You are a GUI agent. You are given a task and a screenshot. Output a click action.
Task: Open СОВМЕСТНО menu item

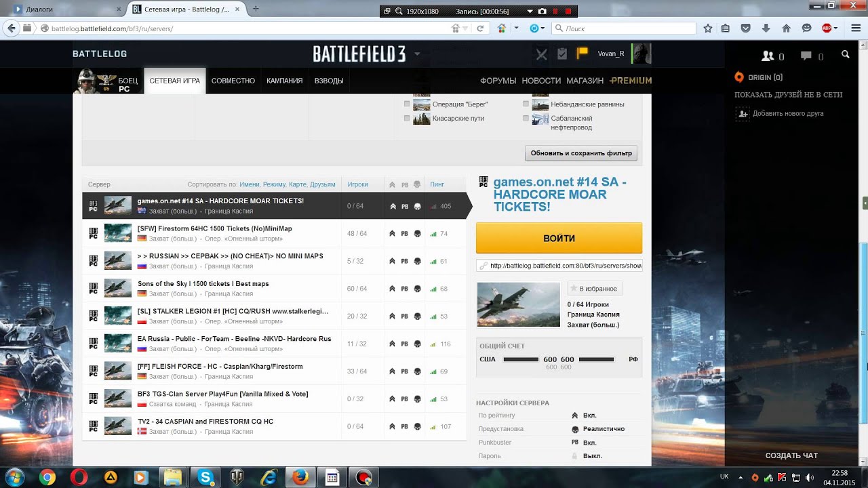[x=233, y=81]
